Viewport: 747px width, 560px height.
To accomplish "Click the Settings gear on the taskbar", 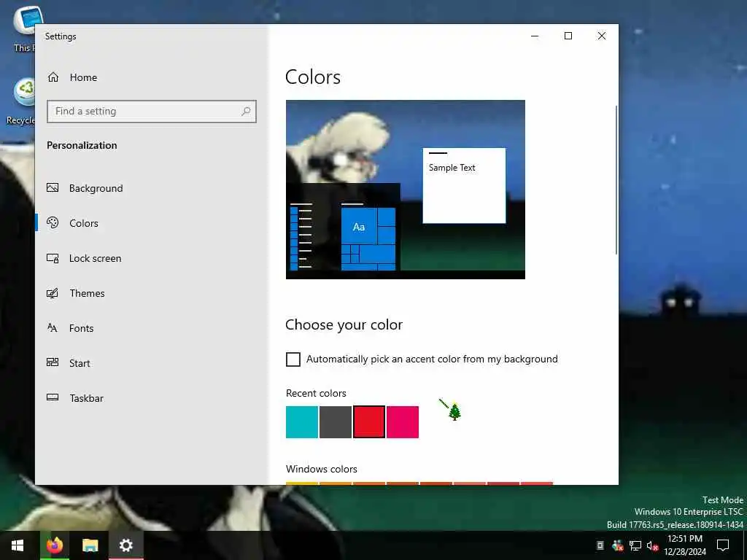I will [125, 545].
